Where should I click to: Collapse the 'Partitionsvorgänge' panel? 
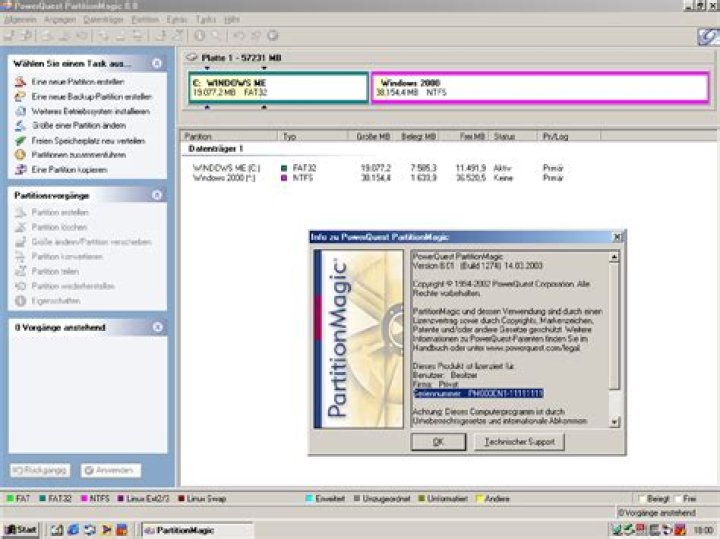[x=157, y=195]
